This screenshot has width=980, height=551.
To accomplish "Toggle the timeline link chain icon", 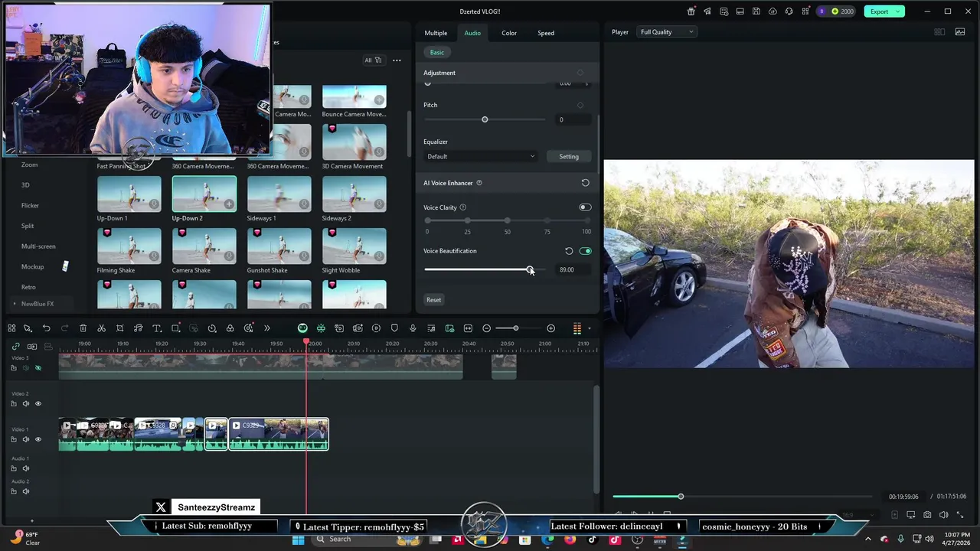I will tap(15, 347).
